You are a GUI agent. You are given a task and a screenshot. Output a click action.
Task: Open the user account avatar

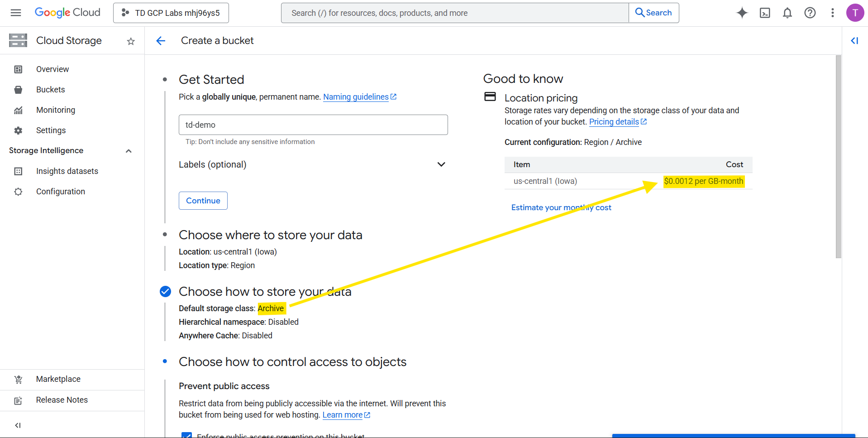[854, 13]
